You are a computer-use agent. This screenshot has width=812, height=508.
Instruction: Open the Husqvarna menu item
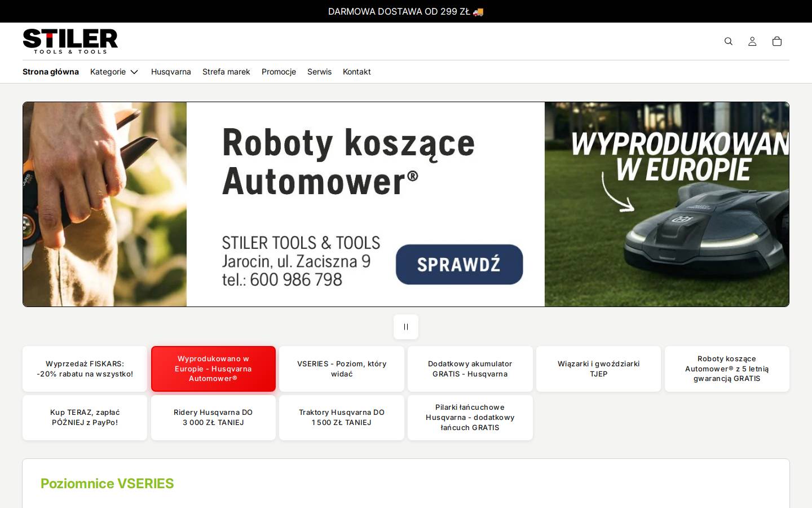coord(171,72)
